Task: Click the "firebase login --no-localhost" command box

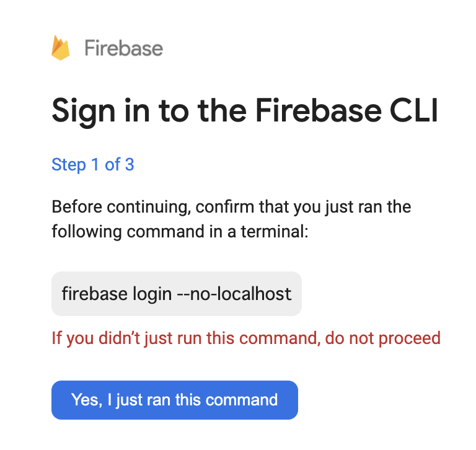Action: click(x=177, y=293)
